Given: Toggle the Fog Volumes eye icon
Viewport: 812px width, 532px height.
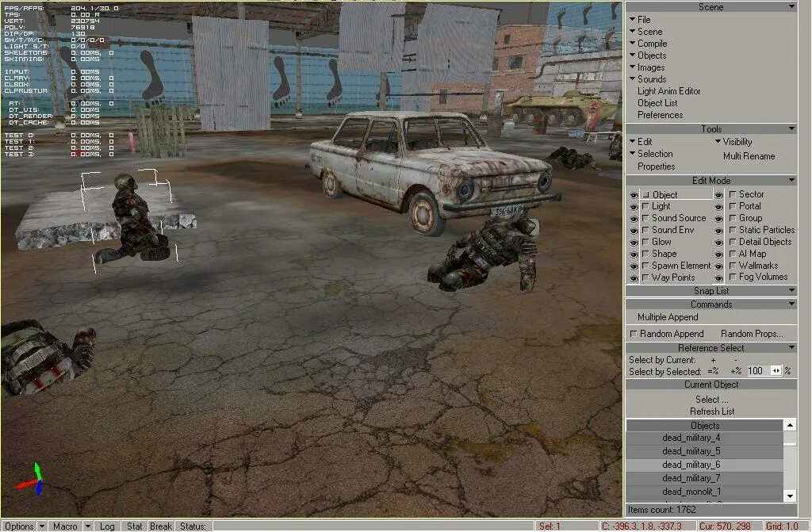Looking at the screenshot, I should click(718, 278).
